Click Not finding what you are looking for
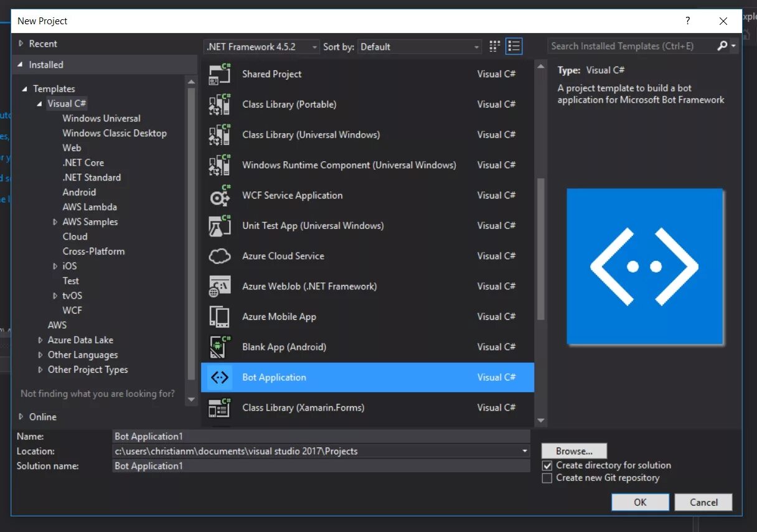Image resolution: width=757 pixels, height=532 pixels. (98, 394)
